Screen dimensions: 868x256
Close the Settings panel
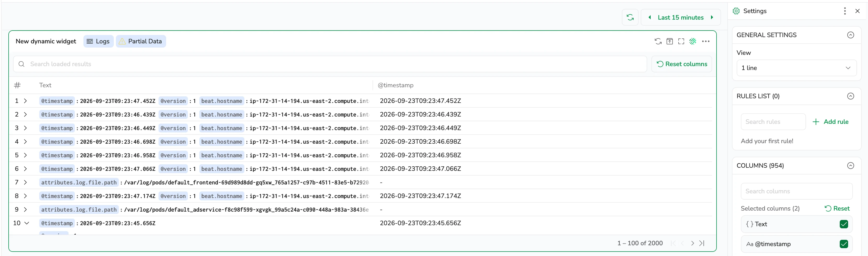pyautogui.click(x=857, y=11)
